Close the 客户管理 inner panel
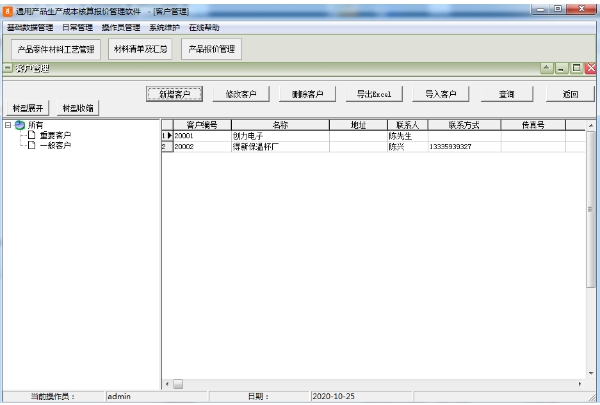Viewport: 600px width, 405px height. point(591,68)
